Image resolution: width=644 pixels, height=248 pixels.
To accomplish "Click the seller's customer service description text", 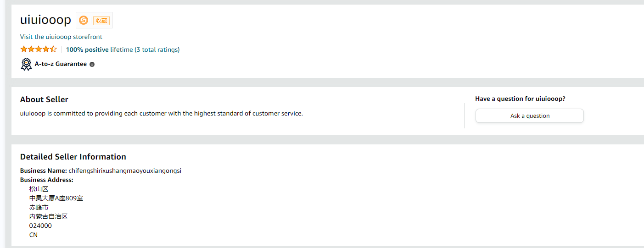I will coord(161,113).
